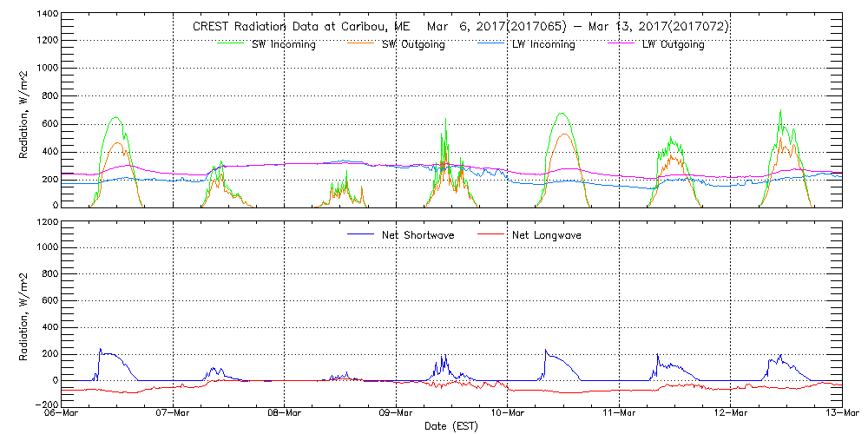868x434 pixels.
Task: Select the 08-Mar date tick label
Action: 285,413
